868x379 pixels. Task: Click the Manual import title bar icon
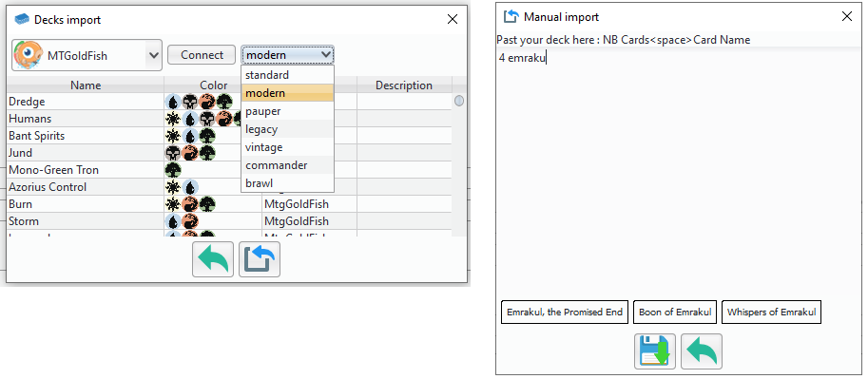tap(511, 17)
